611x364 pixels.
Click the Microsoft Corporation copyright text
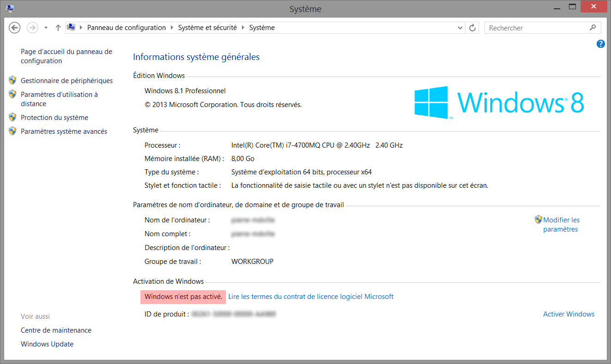[223, 105]
